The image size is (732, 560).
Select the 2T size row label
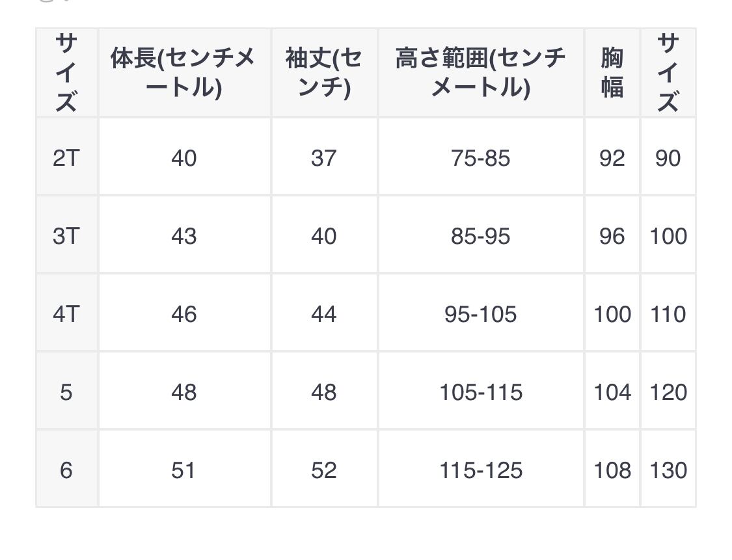coord(66,158)
